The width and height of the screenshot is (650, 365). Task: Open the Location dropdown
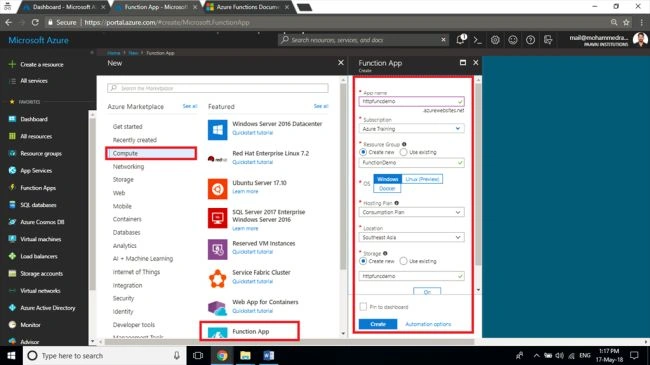point(412,237)
